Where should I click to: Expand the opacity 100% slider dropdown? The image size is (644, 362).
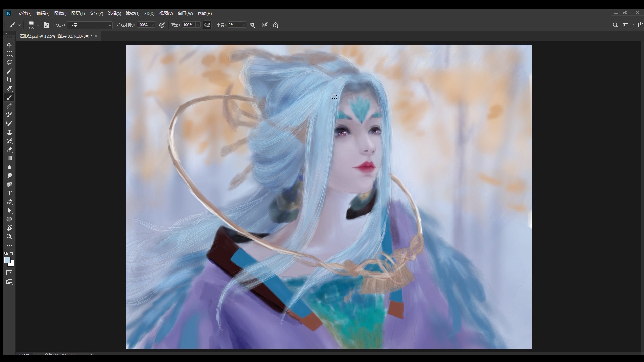[x=153, y=25]
